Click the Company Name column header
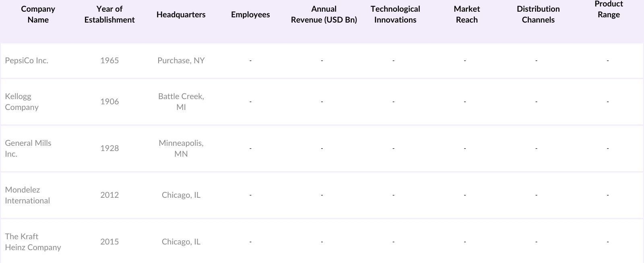Viewport: 644px width, 263px height. 38,14
